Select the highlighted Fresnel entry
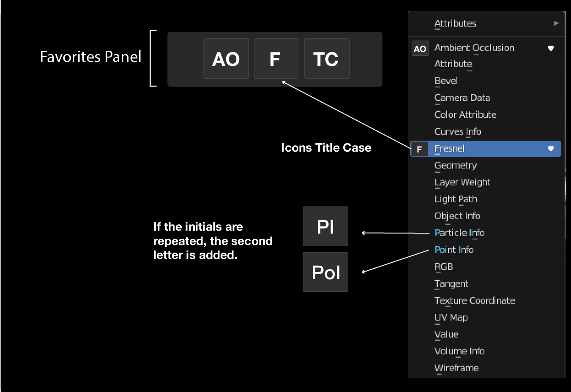 (x=486, y=149)
